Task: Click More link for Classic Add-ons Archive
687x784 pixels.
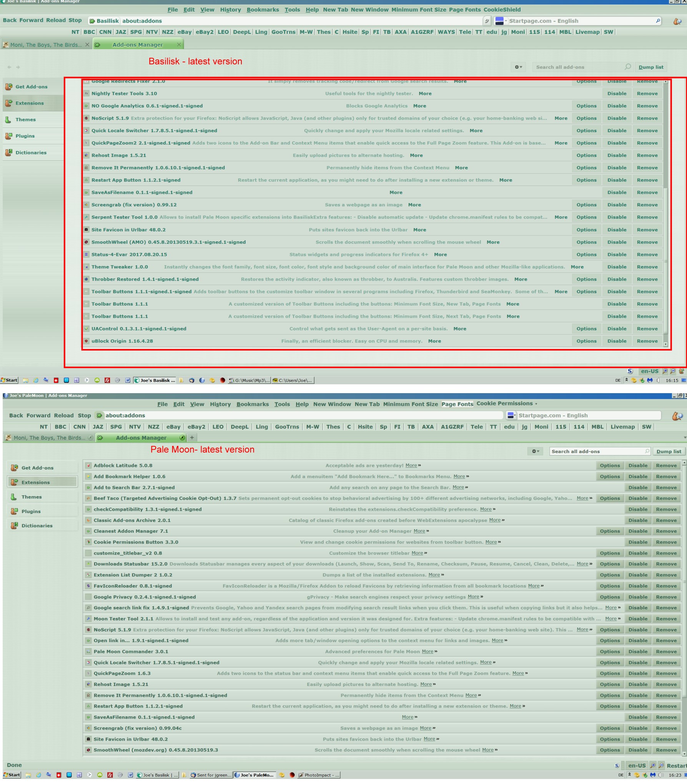Action: pyautogui.click(x=495, y=520)
